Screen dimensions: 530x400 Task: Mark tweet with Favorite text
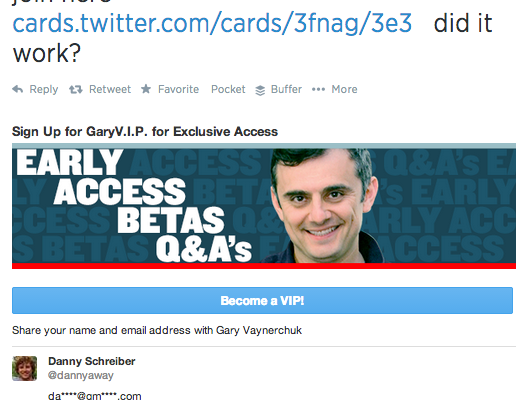(178, 89)
